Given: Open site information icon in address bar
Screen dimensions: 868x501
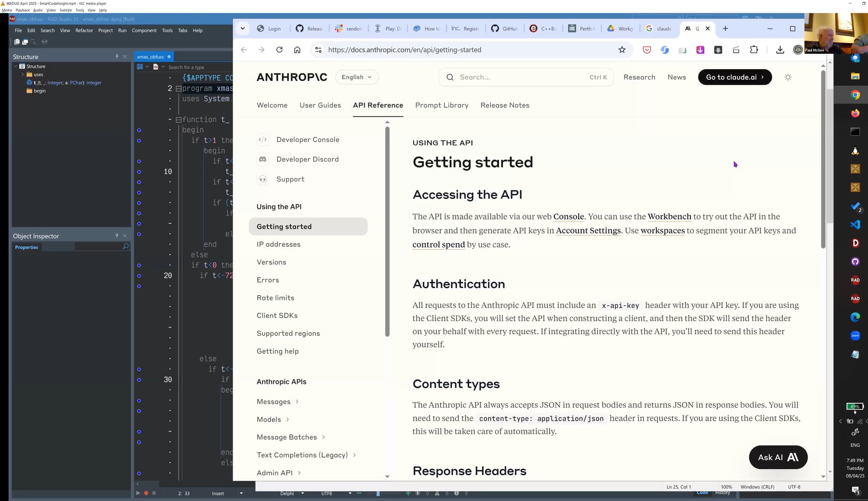Looking at the screenshot, I should pyautogui.click(x=318, y=50).
